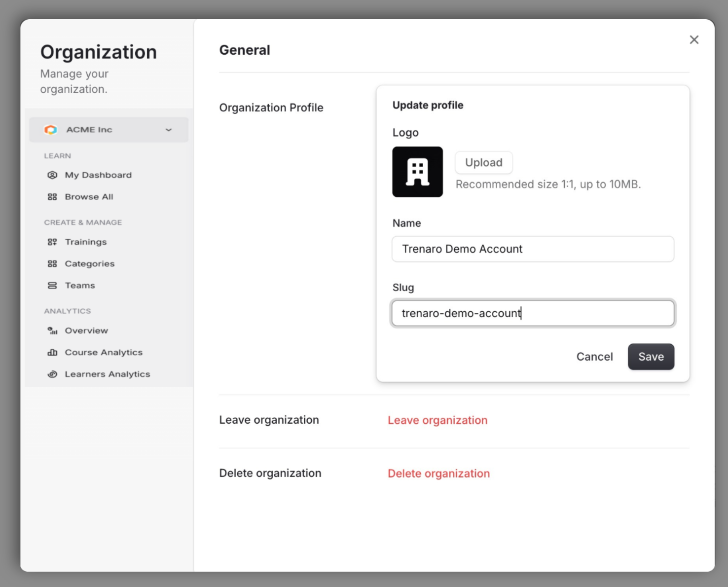The width and height of the screenshot is (728, 587).
Task: Click the red Delete organization link
Action: (438, 473)
